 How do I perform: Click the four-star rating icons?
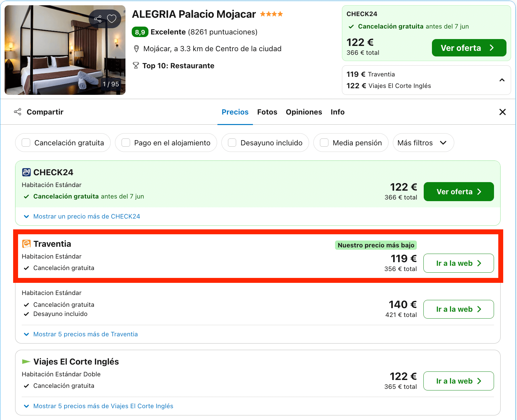click(271, 14)
